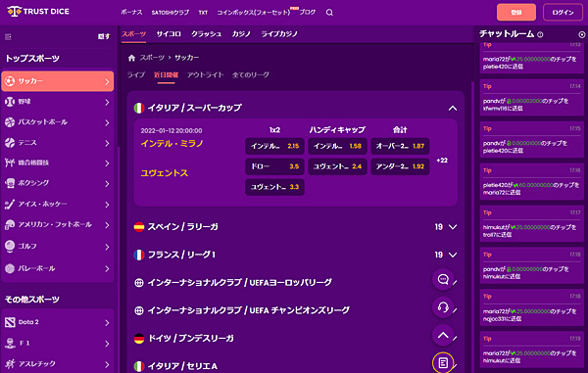The height and width of the screenshot is (373, 588).
Task: Bet on ユヴェント 1x2 odds 3.3
Action: click(x=274, y=187)
